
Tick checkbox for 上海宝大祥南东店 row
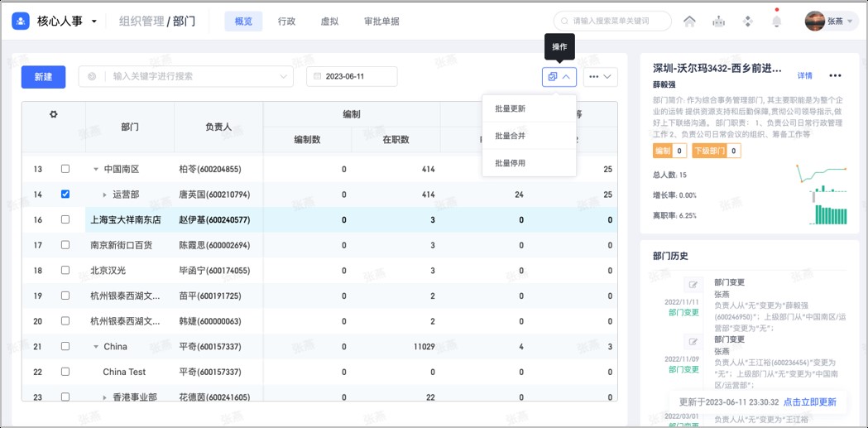point(65,220)
